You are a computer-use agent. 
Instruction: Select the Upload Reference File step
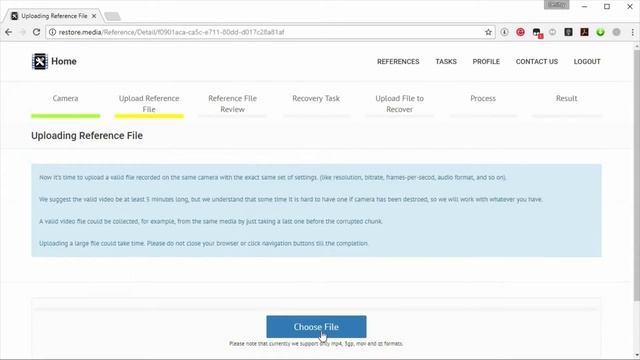point(149,104)
